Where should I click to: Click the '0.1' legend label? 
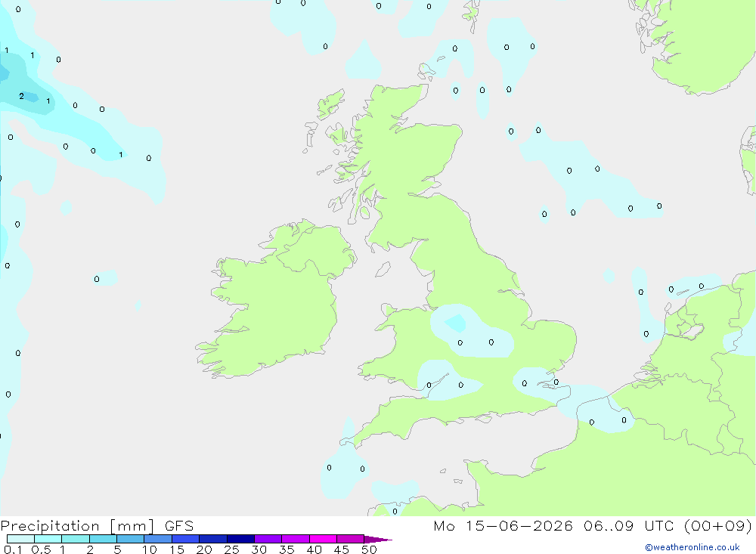point(13,549)
